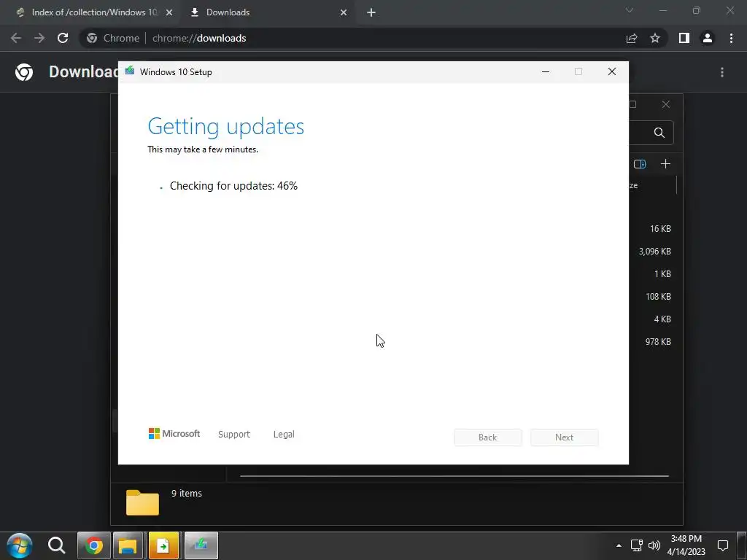The height and width of the screenshot is (560, 747).
Task: Close the 'Index of /collection' tab
Action: tap(169, 12)
